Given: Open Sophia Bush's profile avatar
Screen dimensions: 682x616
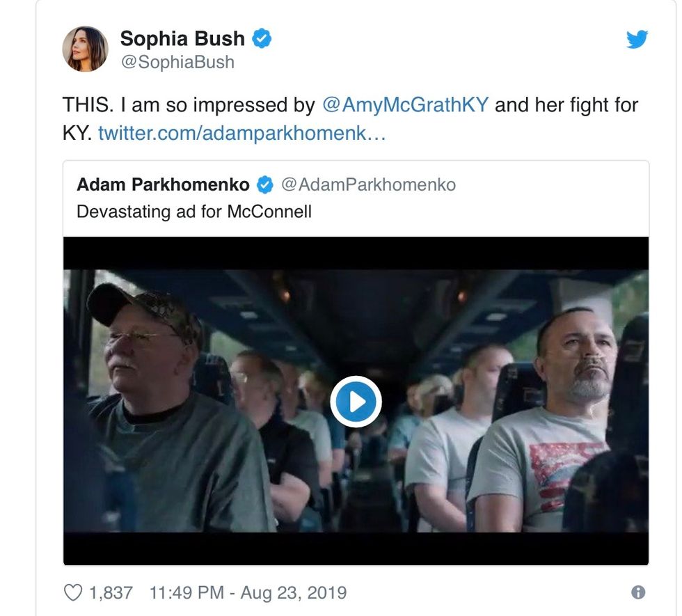Looking at the screenshot, I should pyautogui.click(x=86, y=49).
